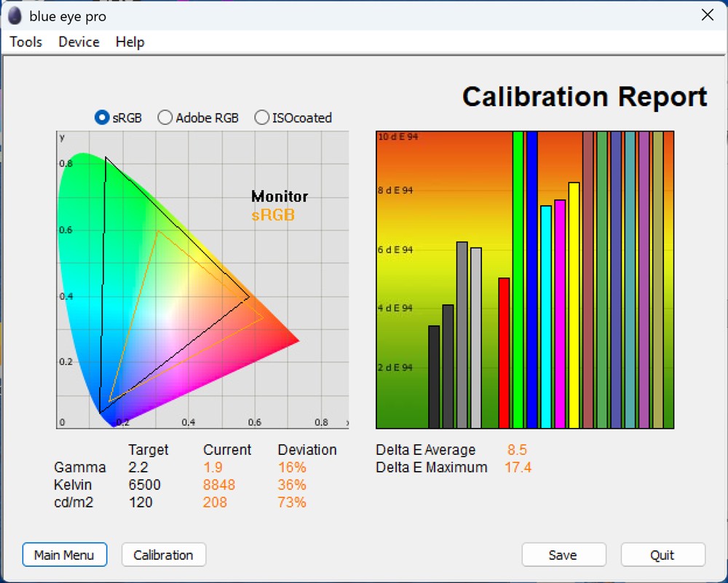Viewport: 728px width, 583px height.
Task: Return to the Main Menu
Action: [64, 555]
